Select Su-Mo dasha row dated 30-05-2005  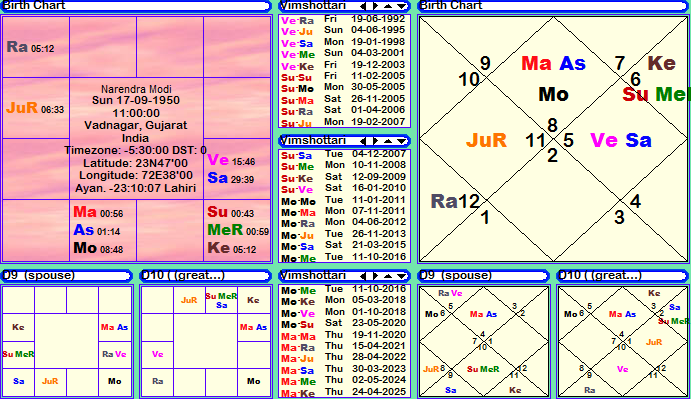pos(343,88)
